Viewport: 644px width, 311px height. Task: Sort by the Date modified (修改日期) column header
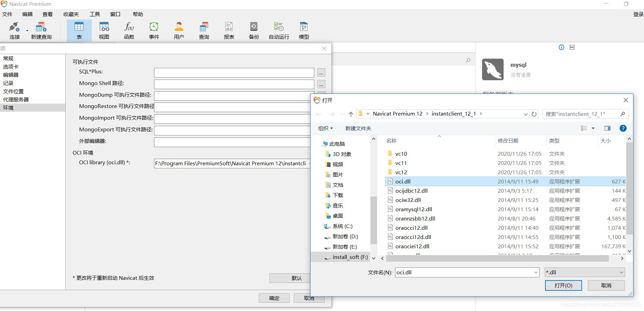[x=508, y=141]
